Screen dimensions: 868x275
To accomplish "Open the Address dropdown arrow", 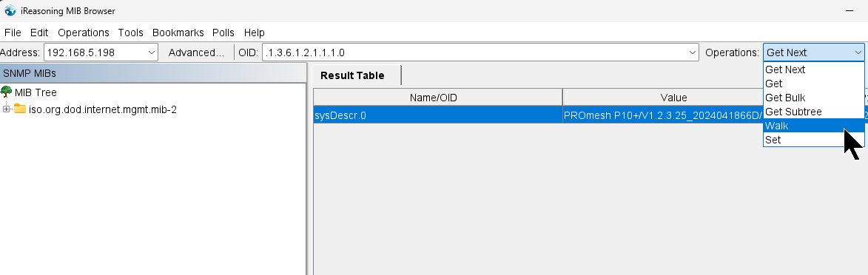I will point(152,52).
